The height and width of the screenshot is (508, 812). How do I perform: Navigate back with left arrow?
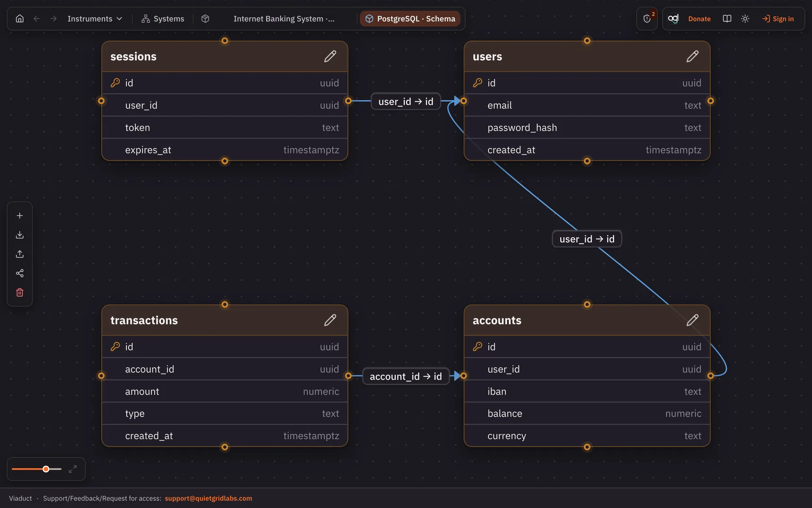37,19
